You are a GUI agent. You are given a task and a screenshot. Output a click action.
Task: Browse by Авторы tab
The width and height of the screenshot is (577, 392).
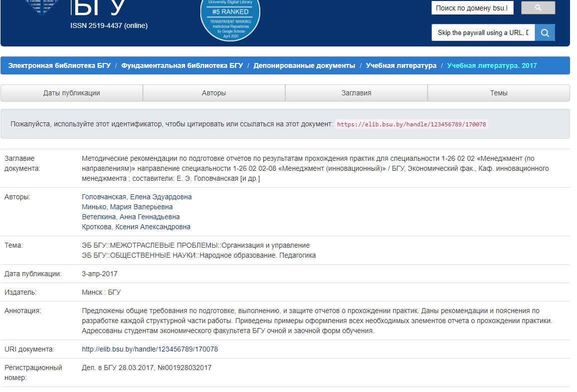click(214, 93)
